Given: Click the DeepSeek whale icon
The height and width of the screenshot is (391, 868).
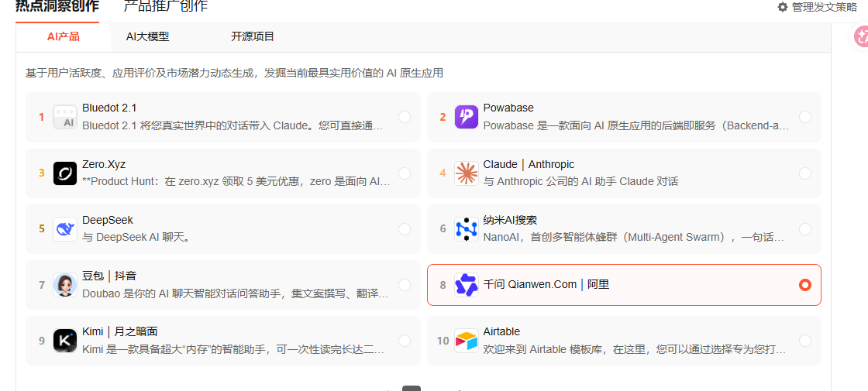Looking at the screenshot, I should (x=65, y=229).
